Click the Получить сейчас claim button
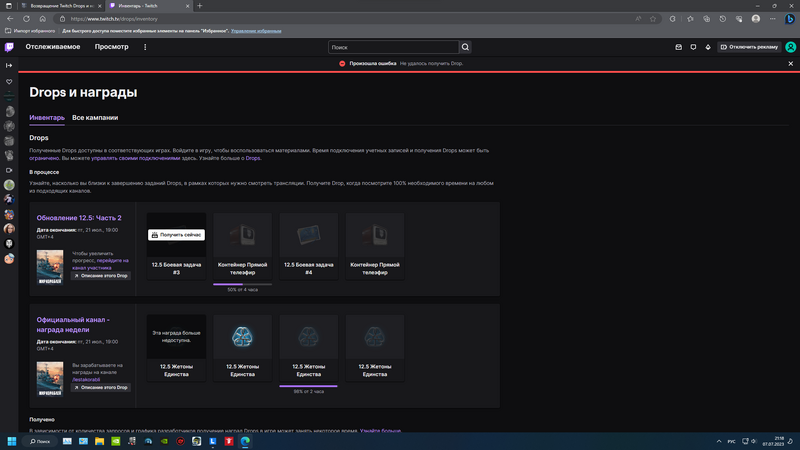800x450 pixels. click(x=176, y=234)
